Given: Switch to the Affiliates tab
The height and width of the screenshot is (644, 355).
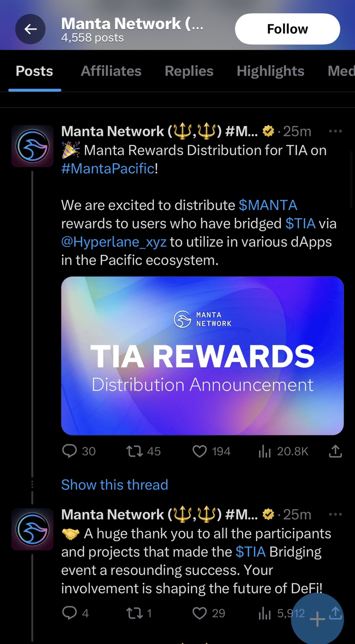Looking at the screenshot, I should point(111,71).
